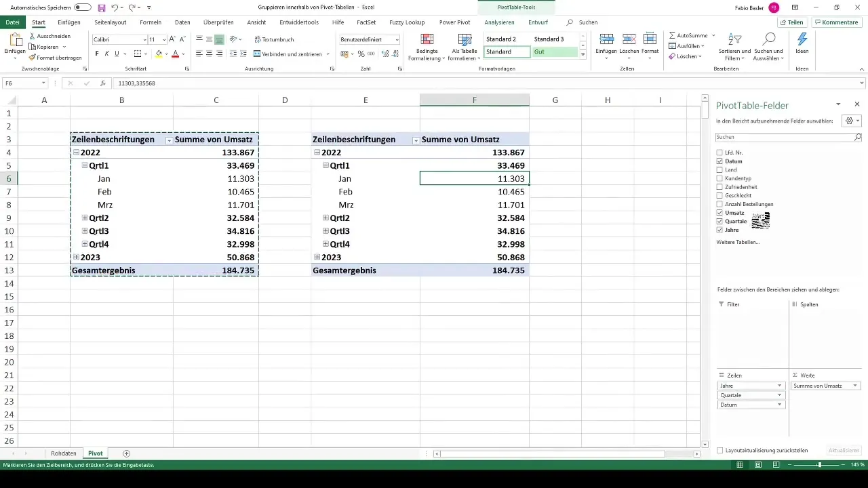868x488 pixels.
Task: Check the Kundentyp field checkbox
Action: tap(720, 178)
